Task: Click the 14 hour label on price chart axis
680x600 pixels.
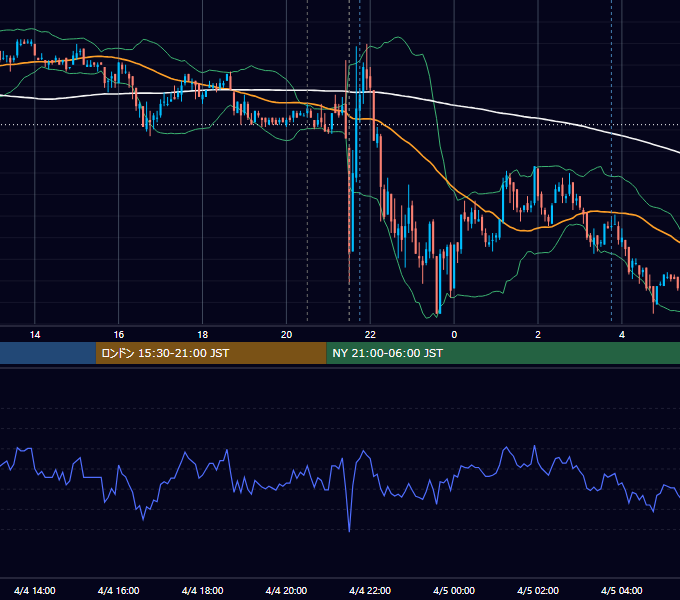Action: [35, 335]
